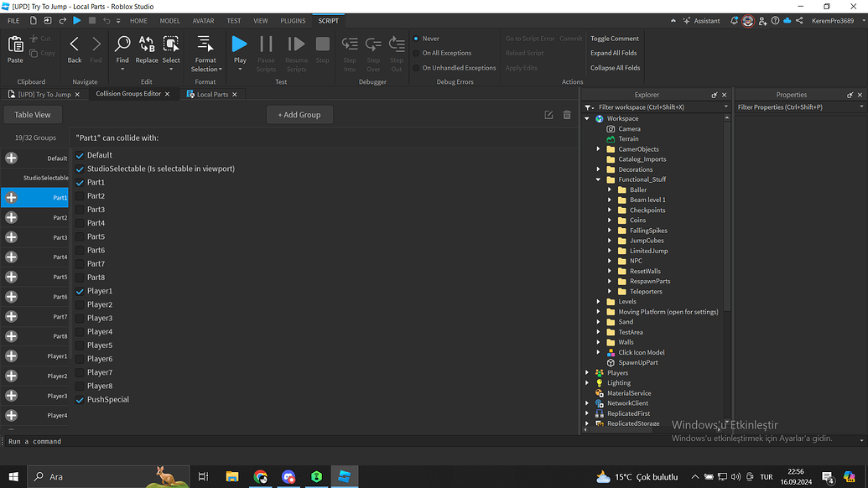Check the Part4 collision checkbox

click(x=80, y=223)
